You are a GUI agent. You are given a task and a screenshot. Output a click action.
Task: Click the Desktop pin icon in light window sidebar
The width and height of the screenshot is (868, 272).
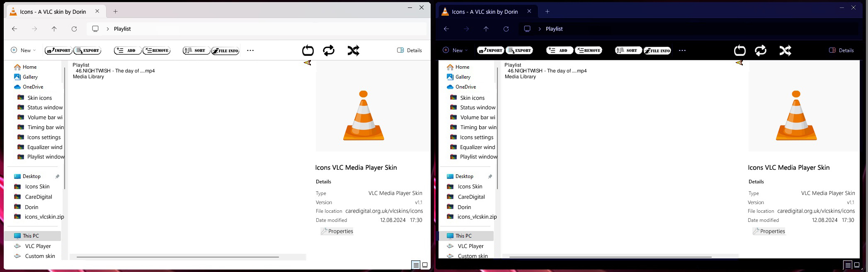coord(57,176)
